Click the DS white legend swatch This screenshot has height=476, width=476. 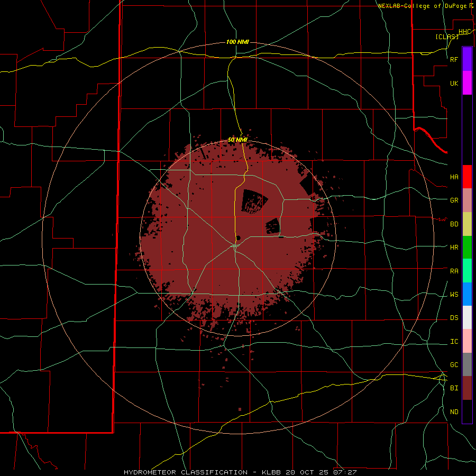(x=467, y=317)
